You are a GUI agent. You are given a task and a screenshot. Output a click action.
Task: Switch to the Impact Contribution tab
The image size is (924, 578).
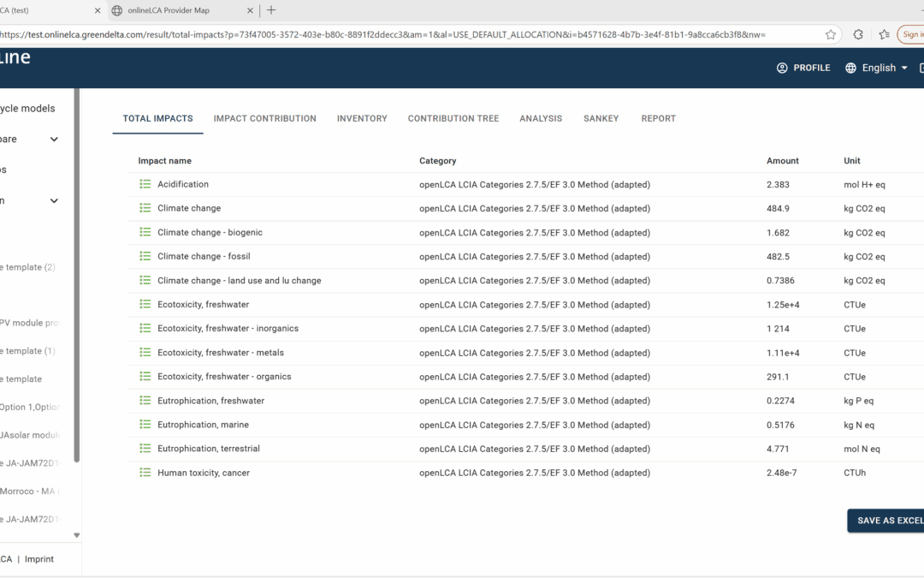(x=264, y=118)
